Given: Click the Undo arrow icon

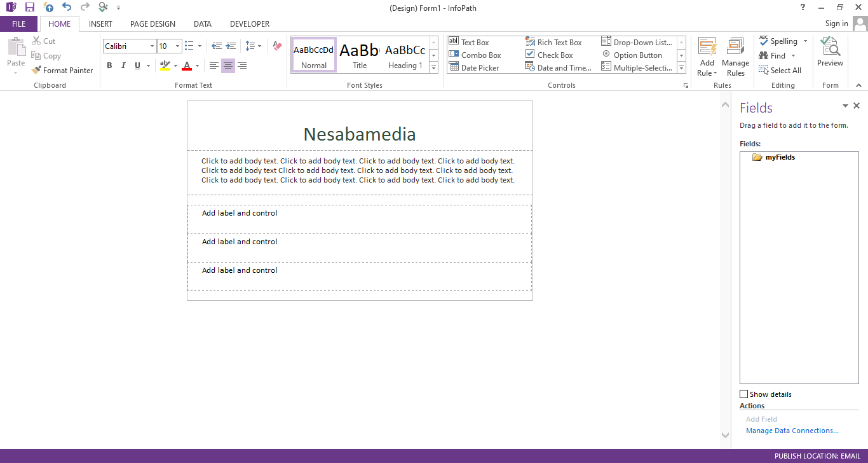Looking at the screenshot, I should [67, 7].
